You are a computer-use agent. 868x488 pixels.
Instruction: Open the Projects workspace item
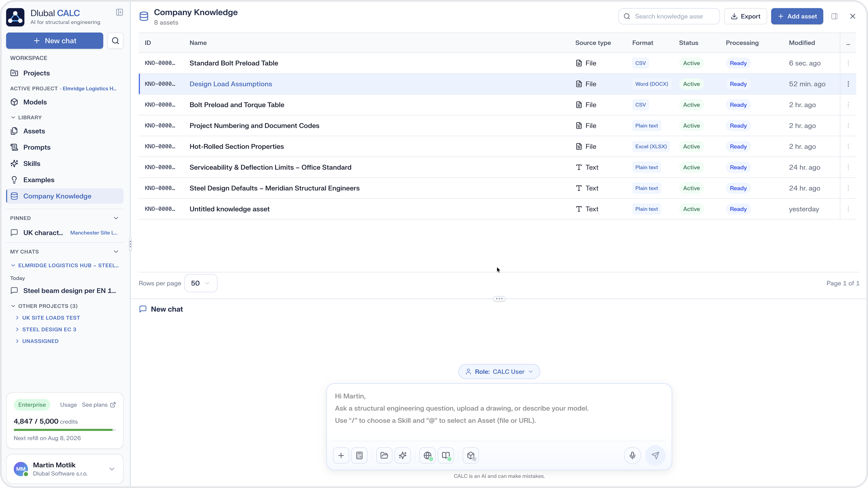[x=65, y=73]
